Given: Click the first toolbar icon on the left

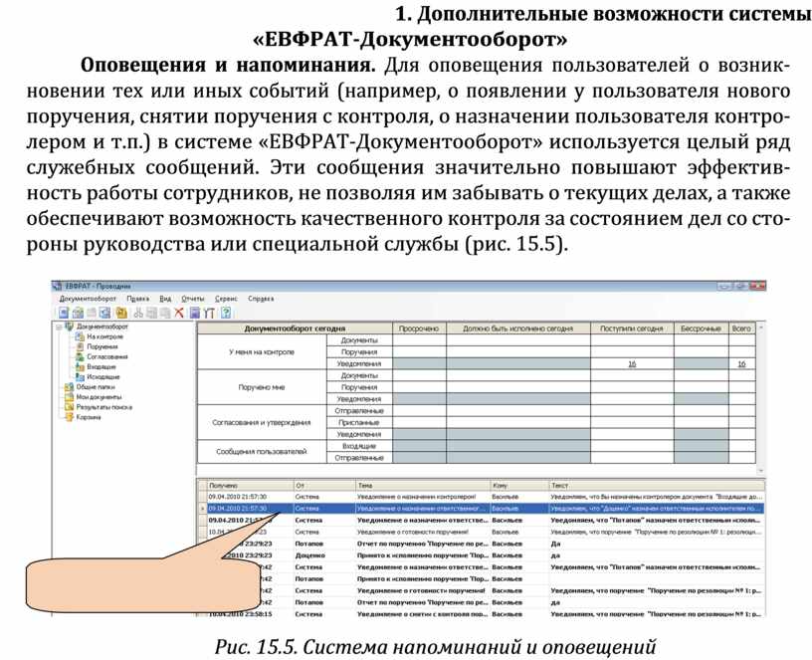Looking at the screenshot, I should [63, 313].
